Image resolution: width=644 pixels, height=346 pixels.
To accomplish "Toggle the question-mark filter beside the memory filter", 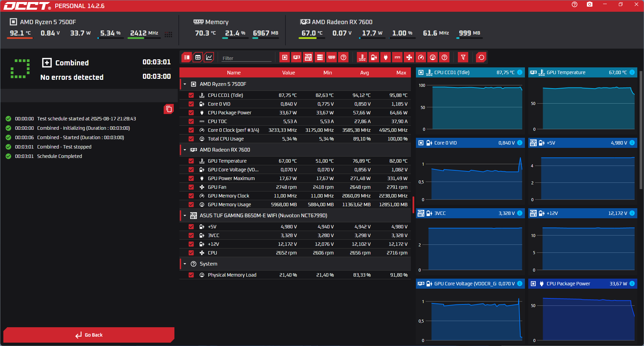I will coord(343,57).
